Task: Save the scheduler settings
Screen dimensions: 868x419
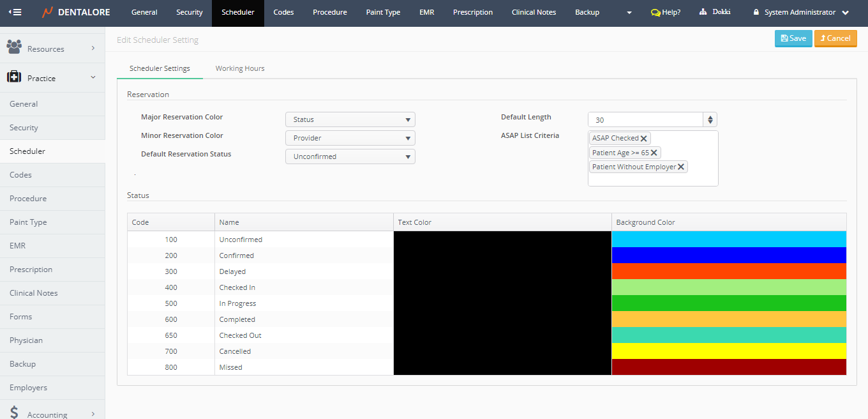Action: [x=793, y=38]
